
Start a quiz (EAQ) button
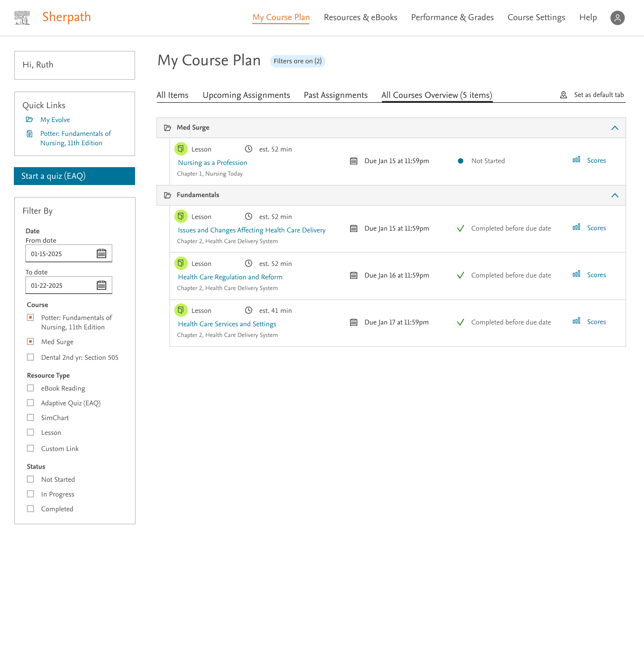click(75, 176)
